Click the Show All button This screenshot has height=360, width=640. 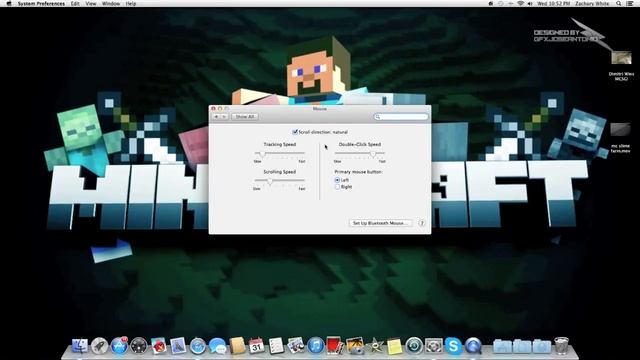pos(245,117)
